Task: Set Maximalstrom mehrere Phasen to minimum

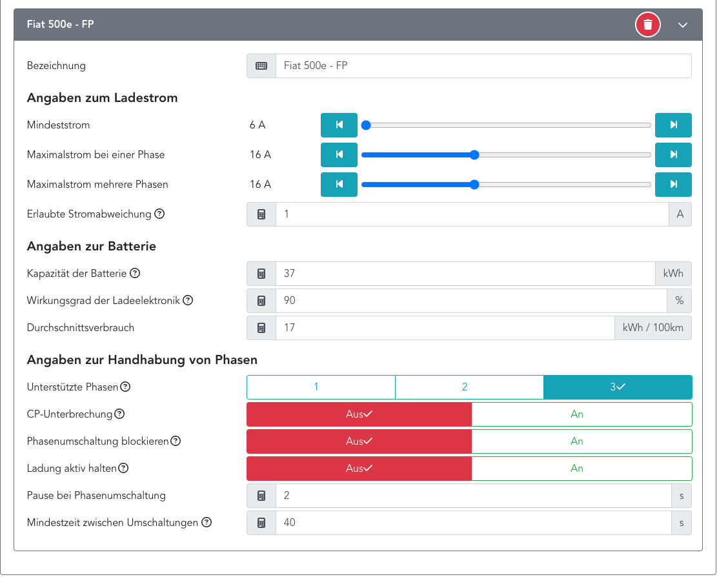Action: [x=339, y=185]
